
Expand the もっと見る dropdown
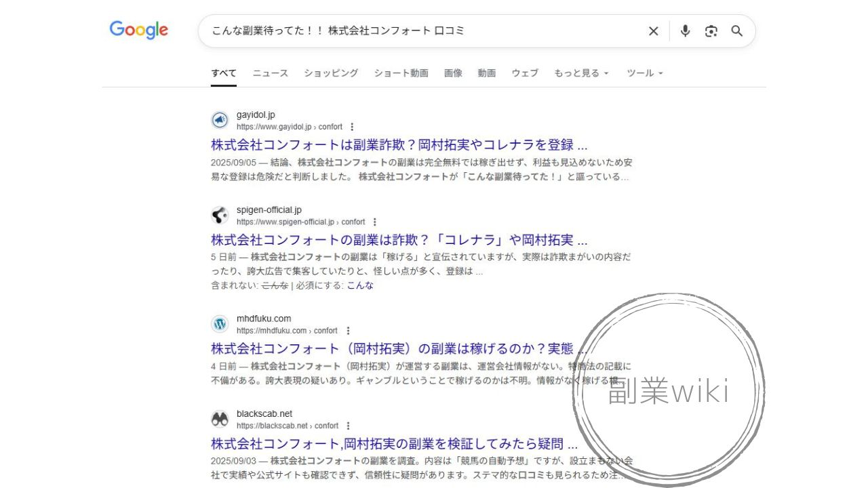[581, 73]
